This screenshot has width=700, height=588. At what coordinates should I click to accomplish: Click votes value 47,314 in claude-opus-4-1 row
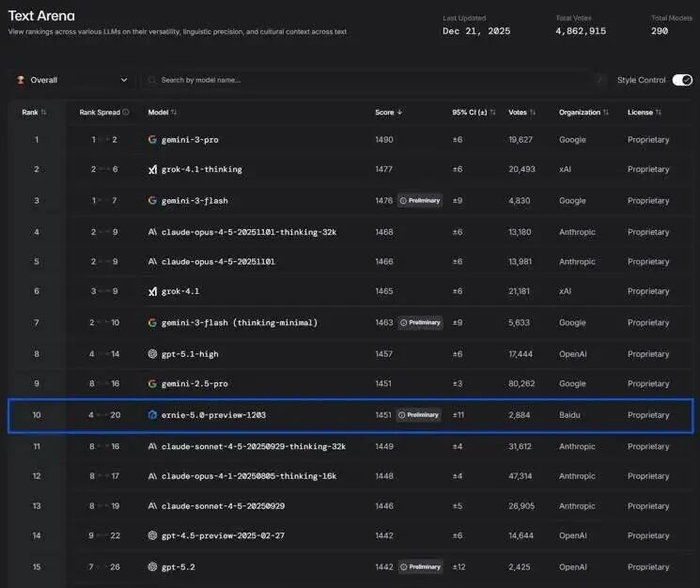[x=520, y=476]
